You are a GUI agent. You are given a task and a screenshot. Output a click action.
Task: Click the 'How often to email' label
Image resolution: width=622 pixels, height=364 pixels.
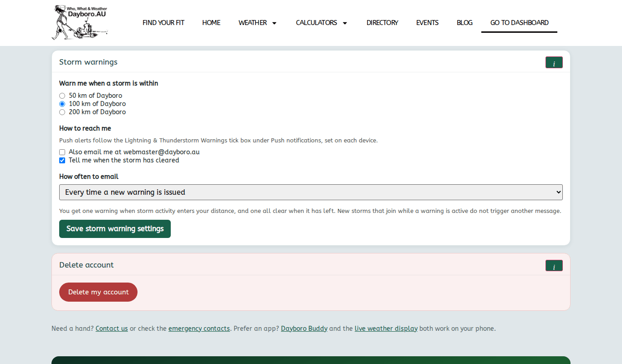coord(89,177)
